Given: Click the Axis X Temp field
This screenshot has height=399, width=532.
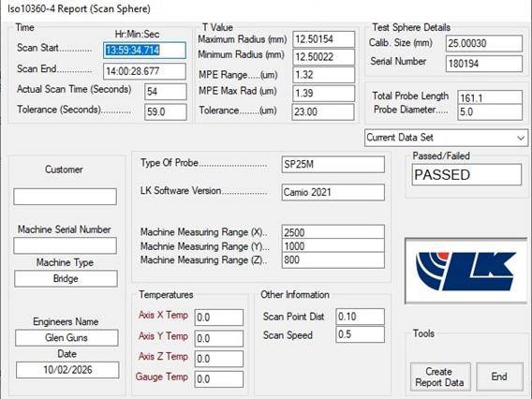Looking at the screenshot, I should [219, 318].
